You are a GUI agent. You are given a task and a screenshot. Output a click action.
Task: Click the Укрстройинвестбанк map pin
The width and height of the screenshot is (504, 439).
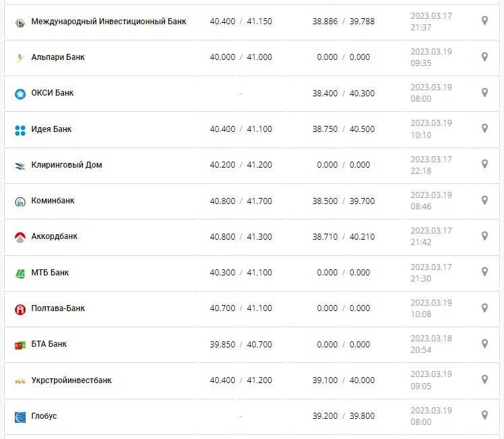[484, 380]
